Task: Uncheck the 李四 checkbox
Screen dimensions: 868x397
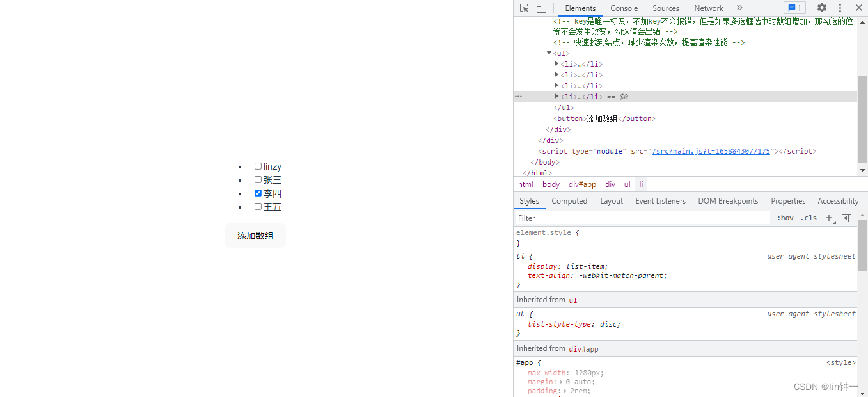Action: click(x=258, y=193)
